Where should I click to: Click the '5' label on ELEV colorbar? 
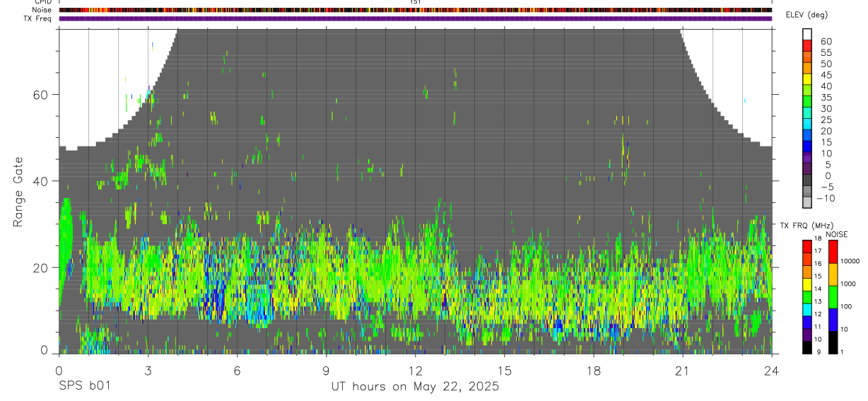828,165
